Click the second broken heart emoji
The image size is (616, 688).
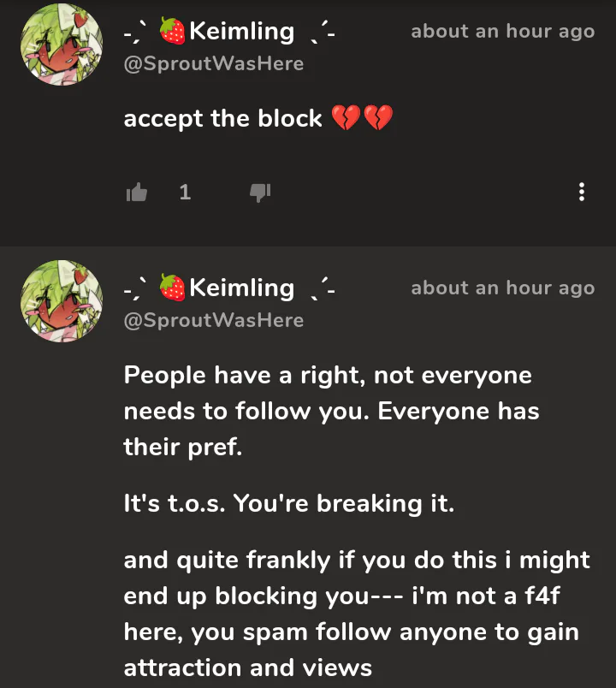tap(377, 119)
